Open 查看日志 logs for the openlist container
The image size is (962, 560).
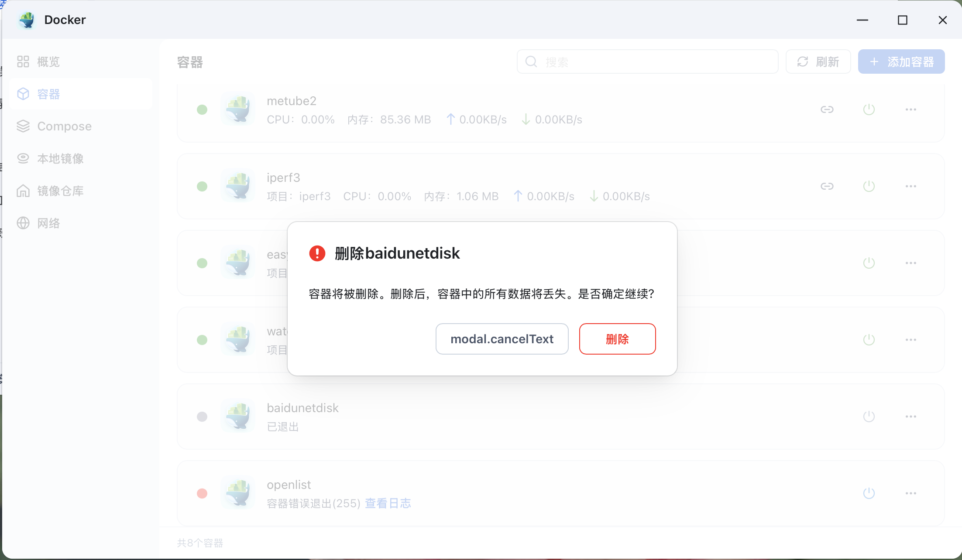tap(388, 502)
